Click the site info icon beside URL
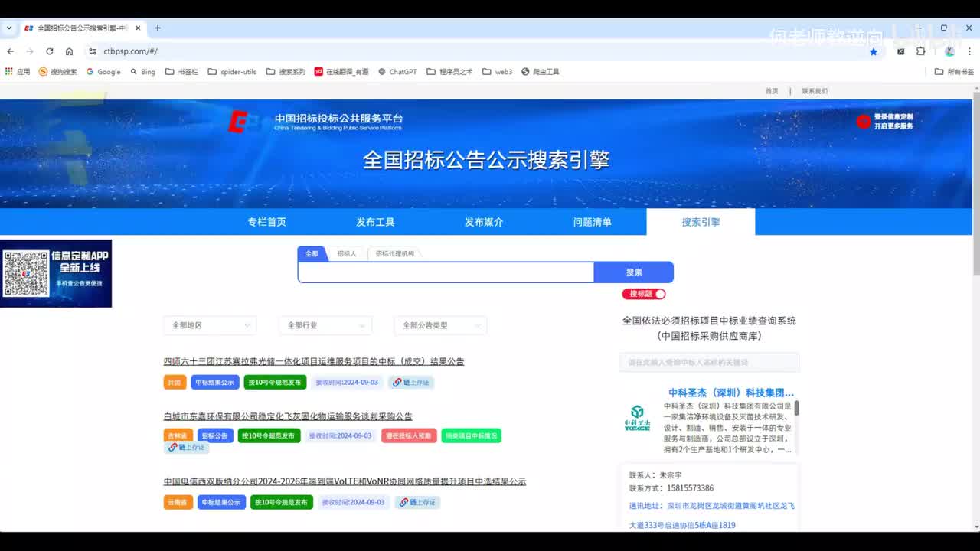The image size is (980, 551). coord(92,51)
